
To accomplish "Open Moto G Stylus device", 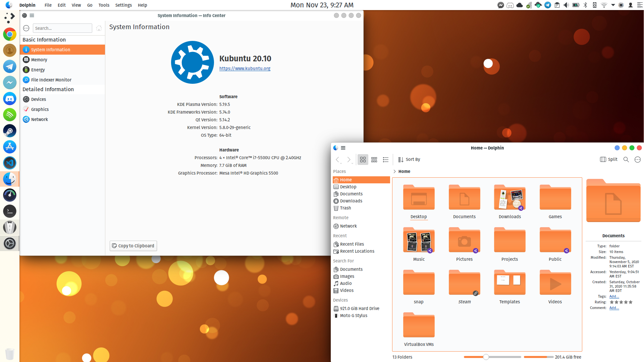I will pyautogui.click(x=361, y=315).
